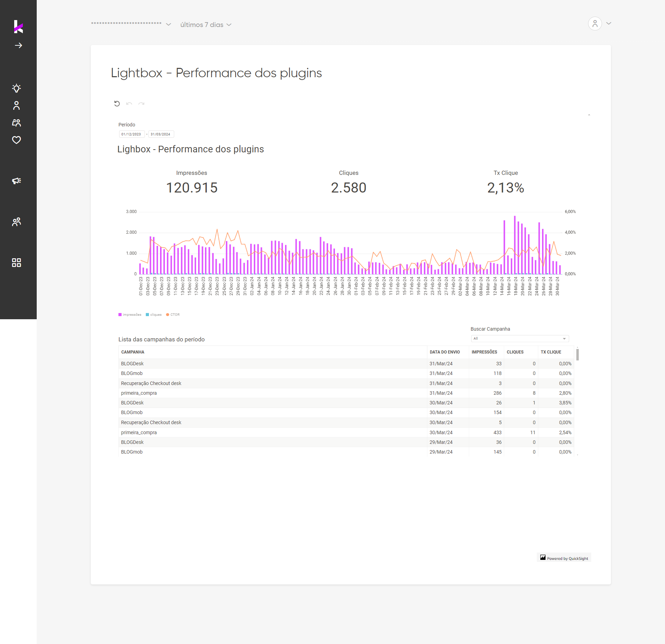Click the lightbulb insights sidebar icon
The height and width of the screenshot is (644, 665).
pos(16,88)
